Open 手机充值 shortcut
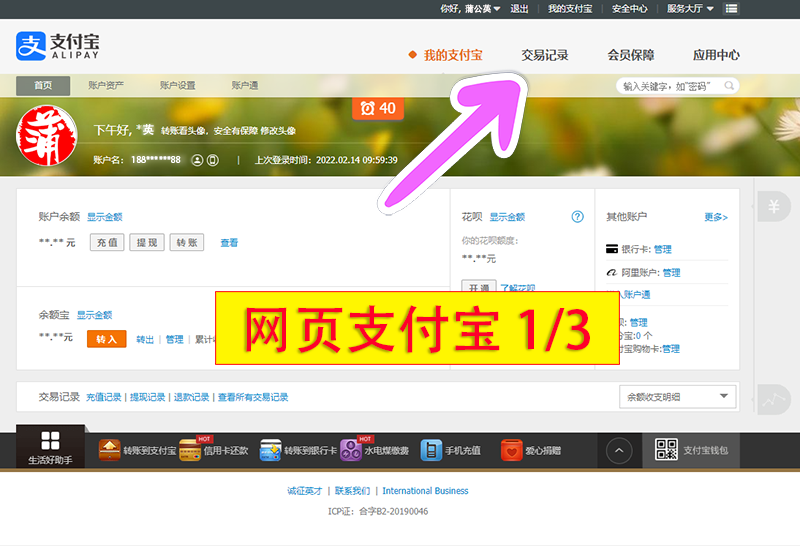Screen dimensions: 800x546 tap(451, 451)
